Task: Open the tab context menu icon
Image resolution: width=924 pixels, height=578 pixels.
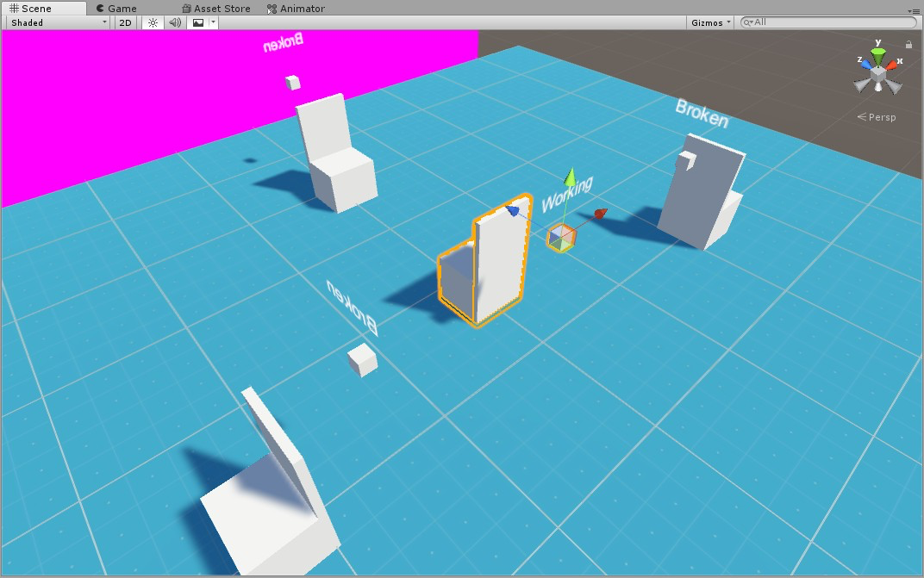Action: (x=915, y=10)
